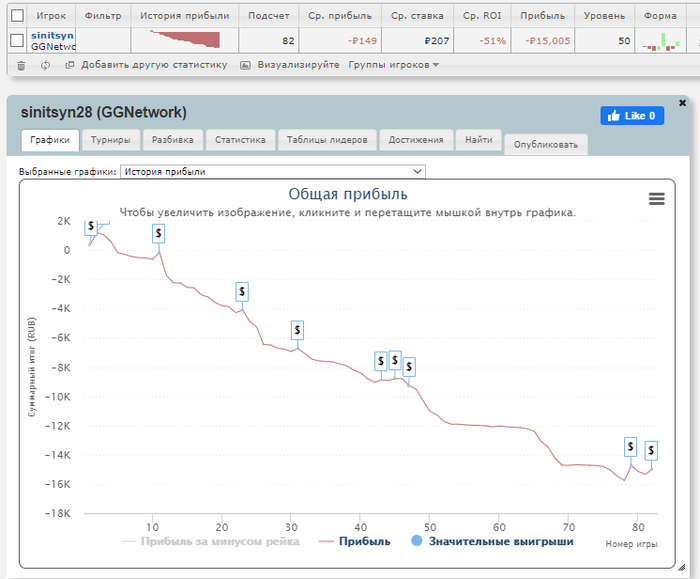The height and width of the screenshot is (579, 700).
Task: Click the form mini bar chart
Action: [661, 42]
